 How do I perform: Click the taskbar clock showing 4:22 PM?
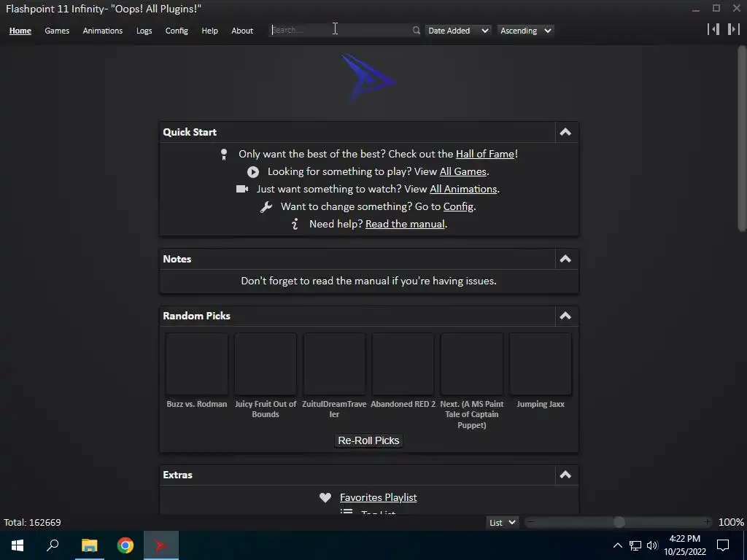pos(685,545)
